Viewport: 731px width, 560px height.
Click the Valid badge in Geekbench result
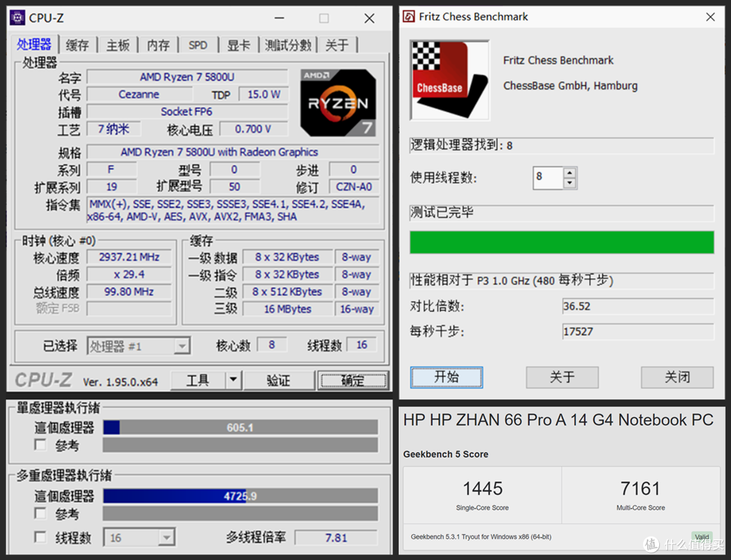[702, 537]
